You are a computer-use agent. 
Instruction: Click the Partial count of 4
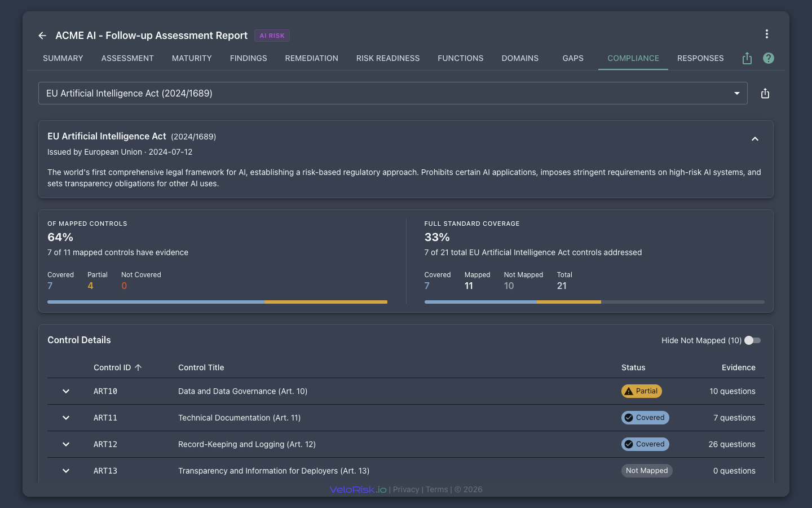coord(90,286)
